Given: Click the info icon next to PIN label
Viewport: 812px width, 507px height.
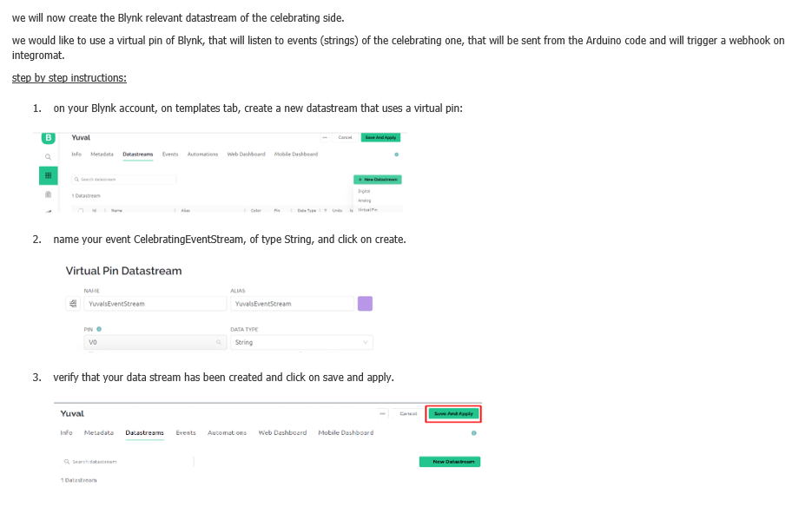Looking at the screenshot, I should click(99, 329).
